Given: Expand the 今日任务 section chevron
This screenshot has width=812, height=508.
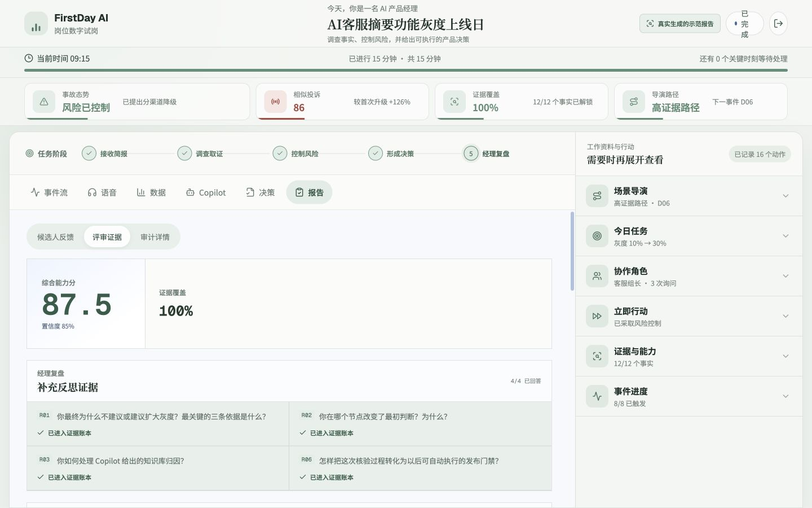Looking at the screenshot, I should coord(785,236).
